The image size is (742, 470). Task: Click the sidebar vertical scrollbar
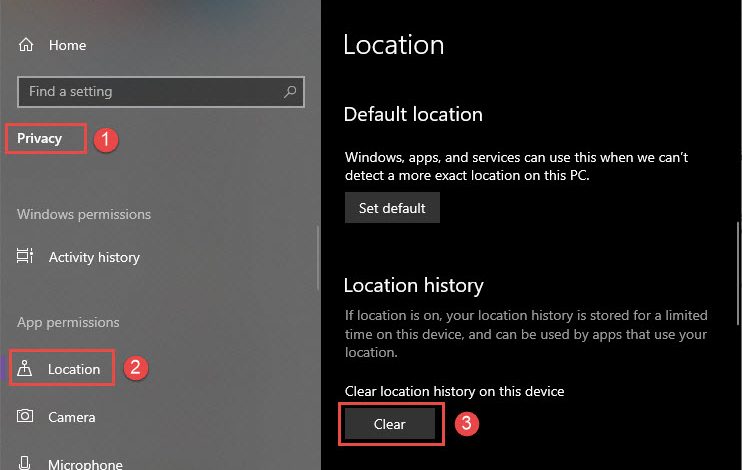(x=318, y=258)
